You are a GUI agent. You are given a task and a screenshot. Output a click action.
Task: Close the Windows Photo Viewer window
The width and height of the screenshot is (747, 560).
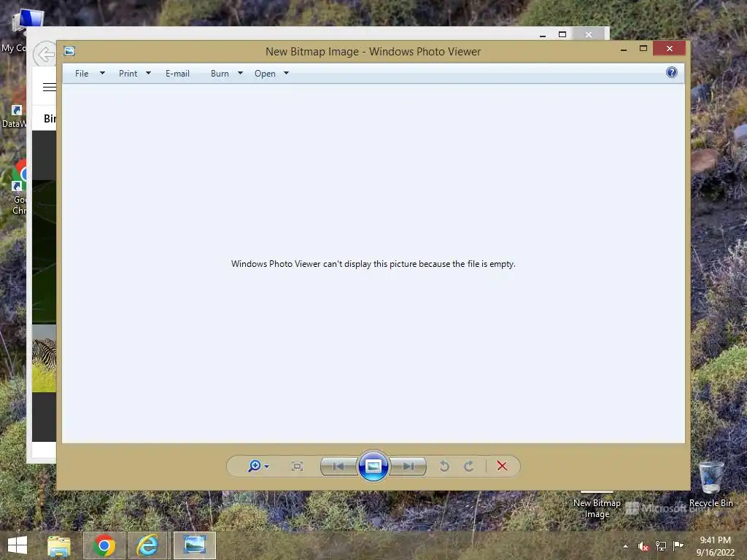(x=670, y=49)
